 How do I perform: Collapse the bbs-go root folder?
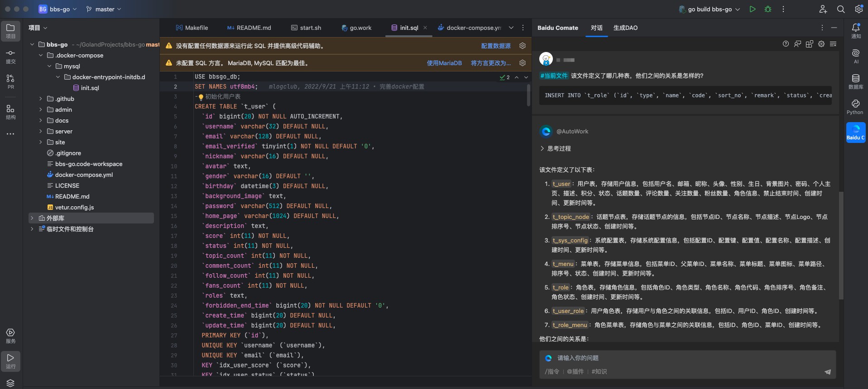[32, 44]
